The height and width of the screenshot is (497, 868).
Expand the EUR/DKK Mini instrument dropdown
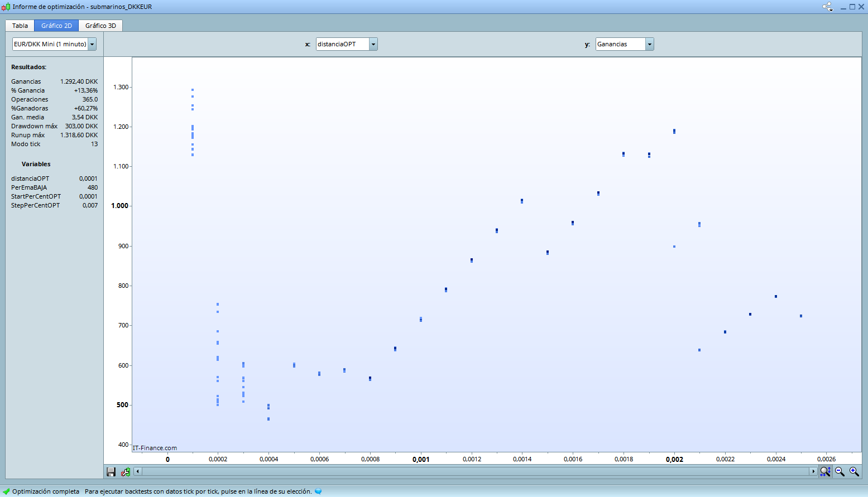click(x=92, y=44)
